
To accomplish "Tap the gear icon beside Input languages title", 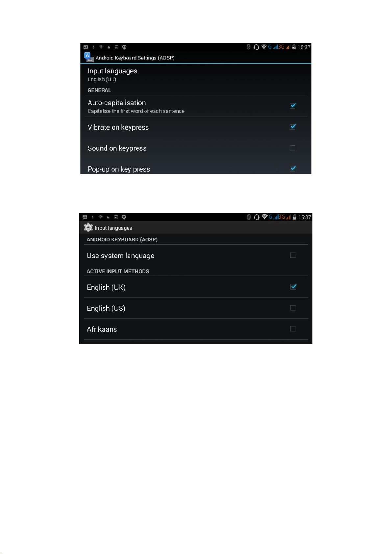I will tap(88, 227).
